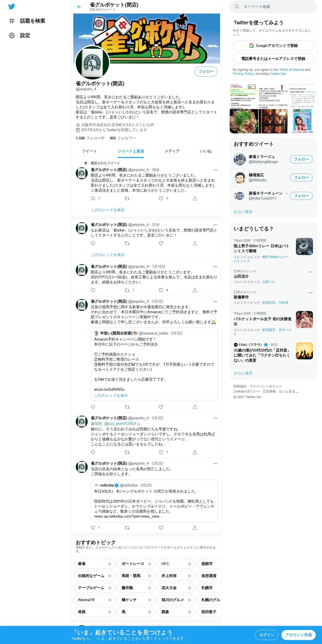The height and width of the screenshot is (644, 322).
Task: Switch to the ツイート tab
Action: [89, 151]
